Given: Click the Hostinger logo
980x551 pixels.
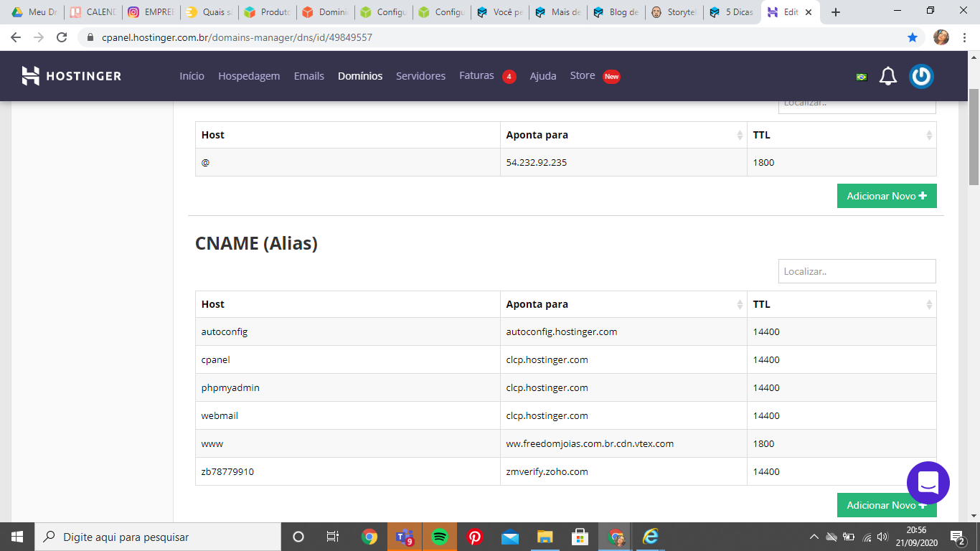Looking at the screenshot, I should click(71, 76).
